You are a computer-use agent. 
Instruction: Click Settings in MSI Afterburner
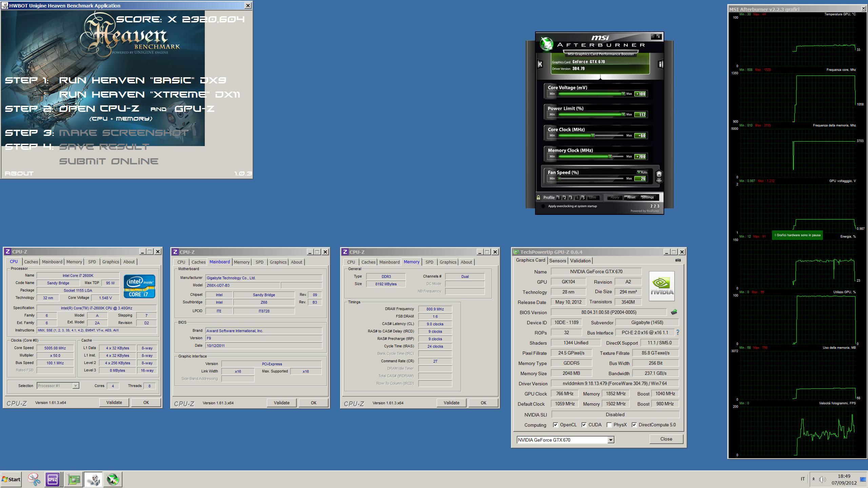coord(647,197)
